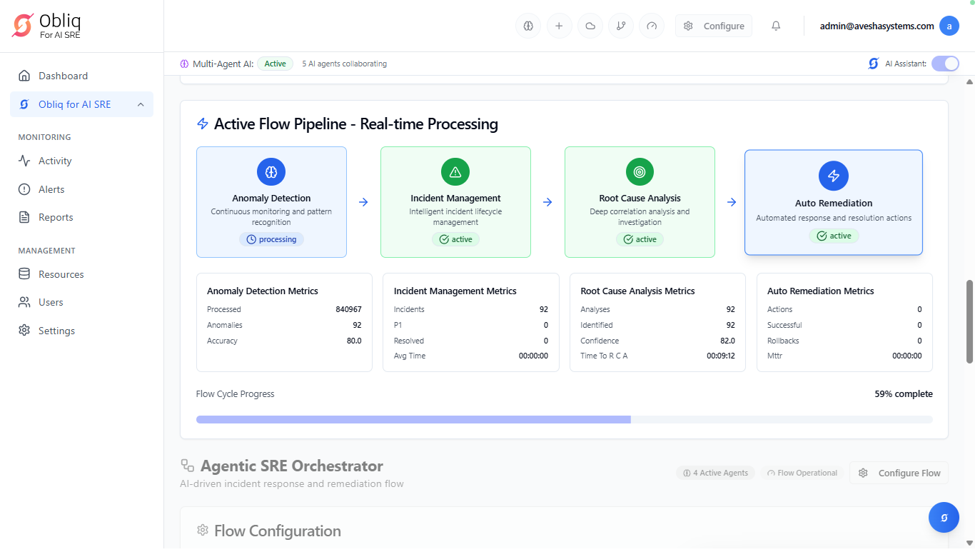980x557 pixels.
Task: Open Settings from the sidebar
Action: 81,331
